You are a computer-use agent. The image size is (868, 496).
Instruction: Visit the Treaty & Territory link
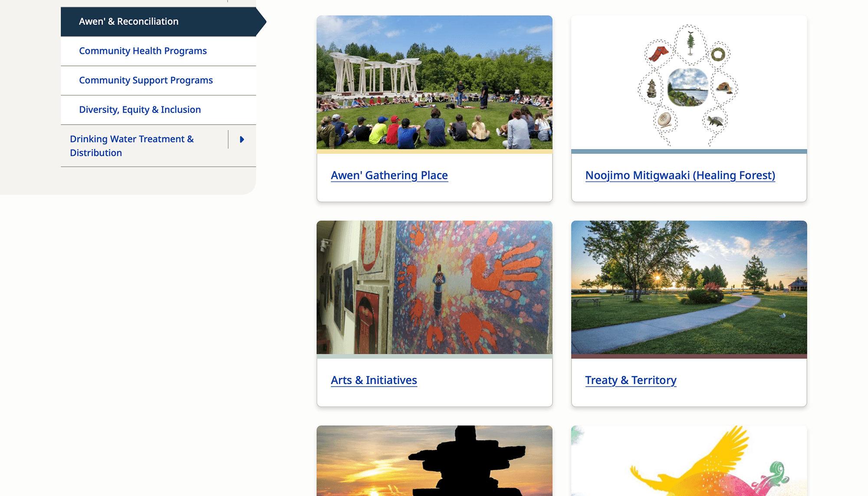(631, 380)
